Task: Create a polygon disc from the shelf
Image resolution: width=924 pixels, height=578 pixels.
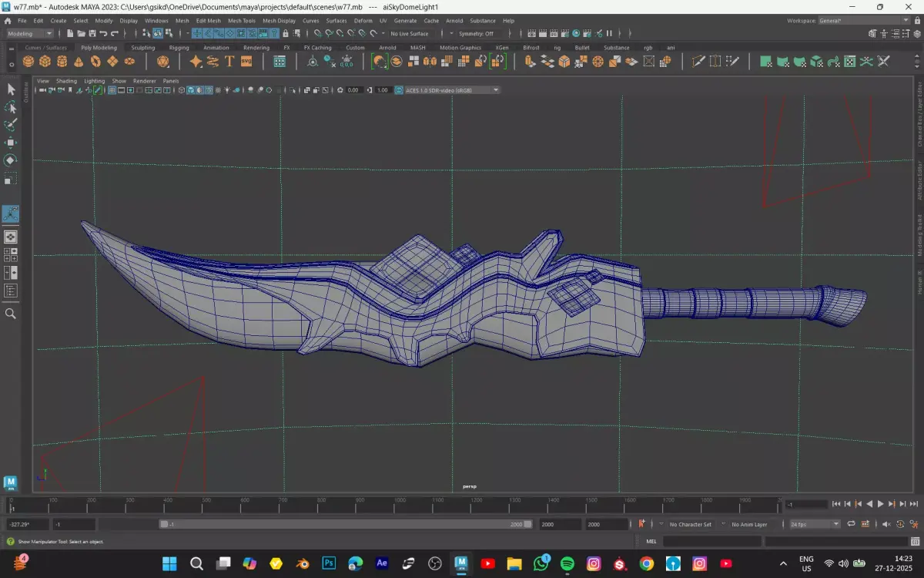Action: point(129,62)
